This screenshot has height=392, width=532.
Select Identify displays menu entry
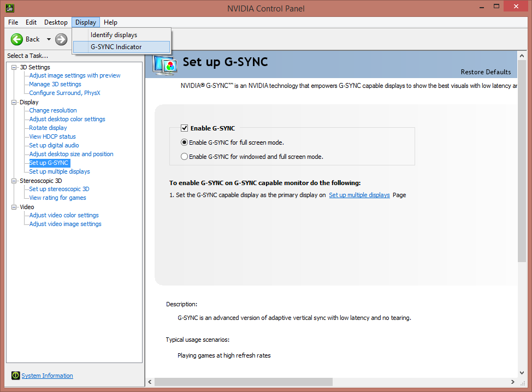click(114, 35)
